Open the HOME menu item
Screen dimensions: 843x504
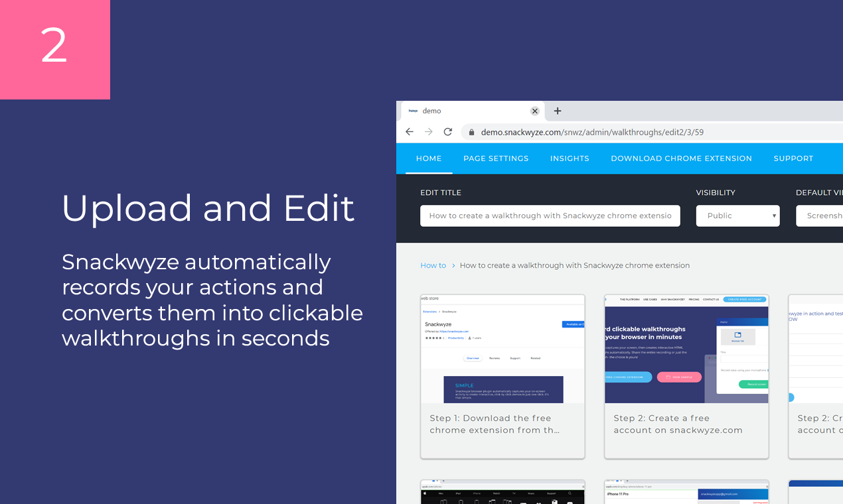(429, 158)
